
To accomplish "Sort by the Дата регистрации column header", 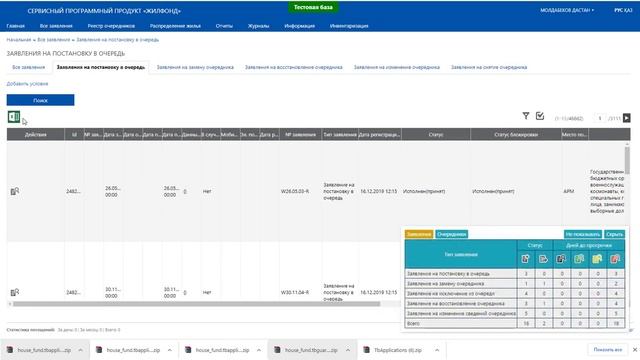I will (380, 134).
